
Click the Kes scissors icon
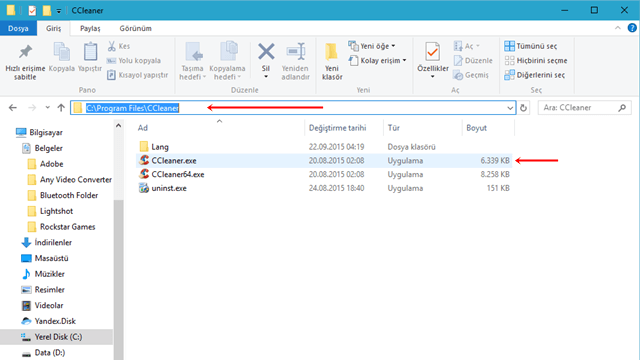point(111,46)
